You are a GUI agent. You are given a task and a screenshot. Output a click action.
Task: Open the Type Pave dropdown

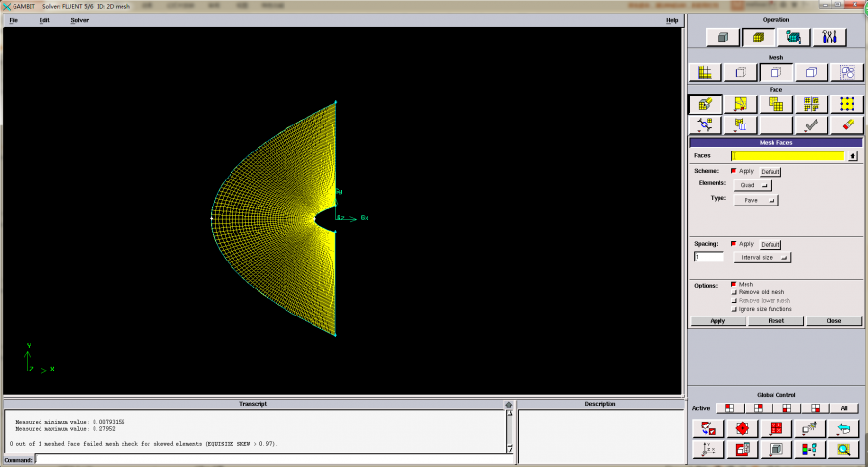pos(756,200)
